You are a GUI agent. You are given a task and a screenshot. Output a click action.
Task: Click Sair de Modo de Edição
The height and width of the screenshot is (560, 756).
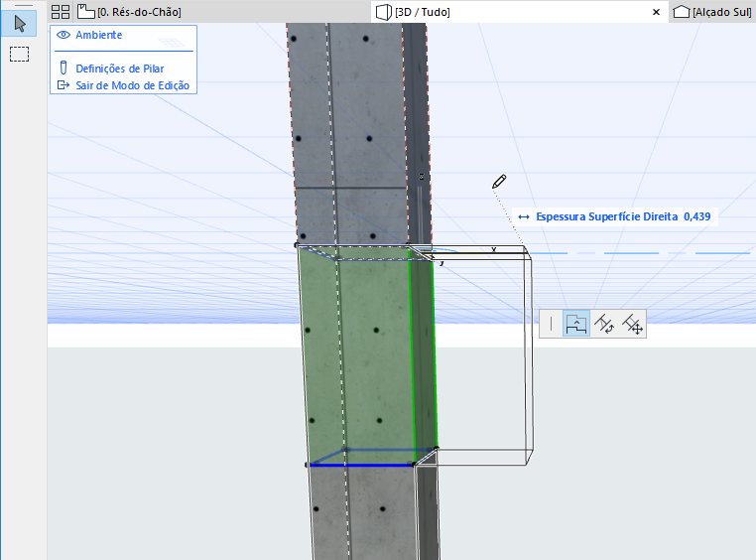click(132, 85)
